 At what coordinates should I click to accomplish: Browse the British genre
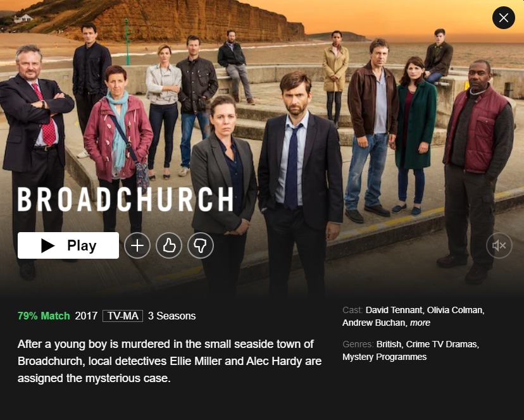[x=389, y=344]
